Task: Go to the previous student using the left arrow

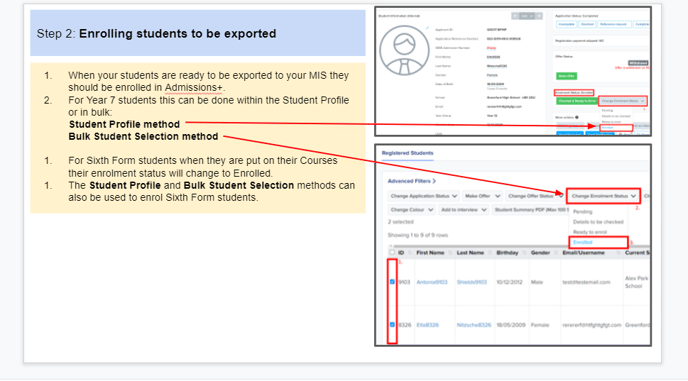Action: (515, 16)
